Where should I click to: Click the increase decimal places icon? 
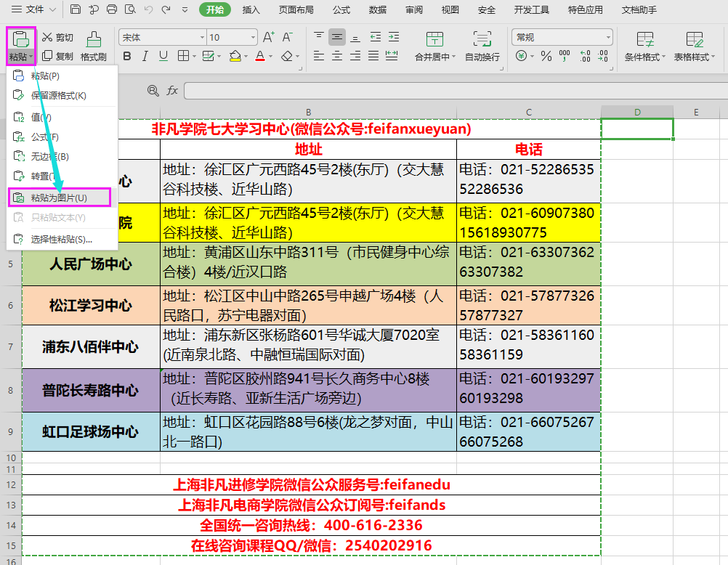(585, 56)
